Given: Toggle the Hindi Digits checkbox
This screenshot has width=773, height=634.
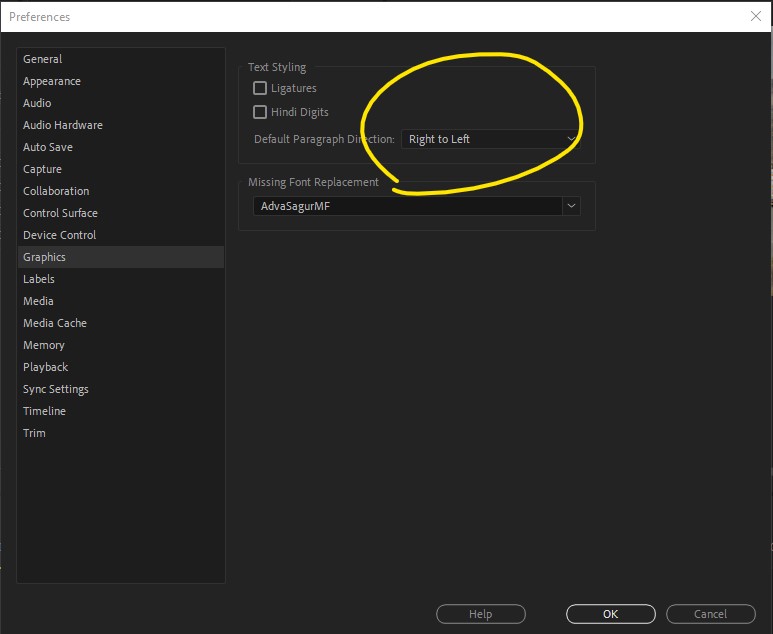Looking at the screenshot, I should pos(260,112).
